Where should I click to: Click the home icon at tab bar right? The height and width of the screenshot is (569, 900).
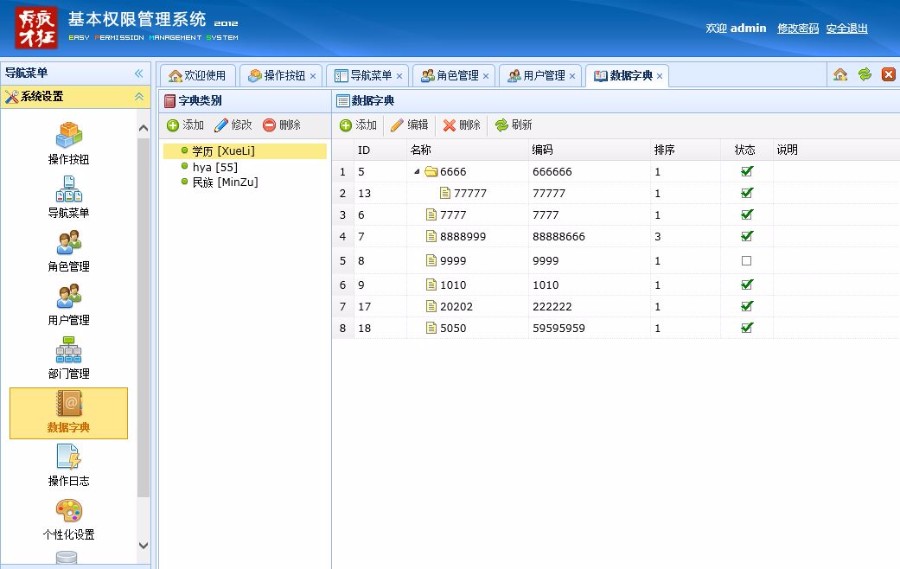pos(840,75)
